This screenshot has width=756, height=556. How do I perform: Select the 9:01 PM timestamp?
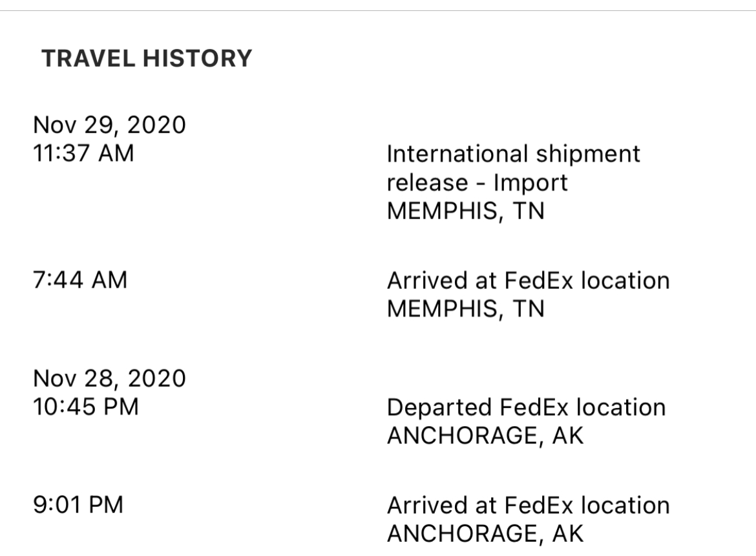tap(78, 504)
